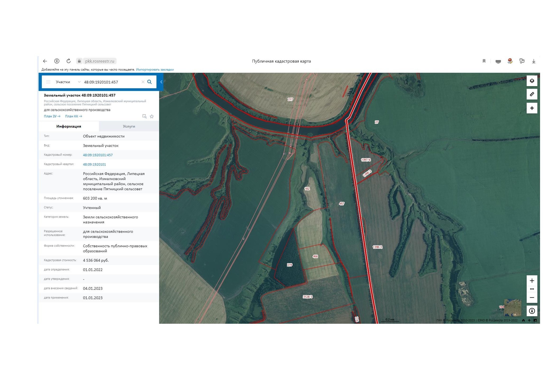Screen dimensions: 555x392
Task: Click Собственность публично-правовых образований value
Action: click(115, 248)
